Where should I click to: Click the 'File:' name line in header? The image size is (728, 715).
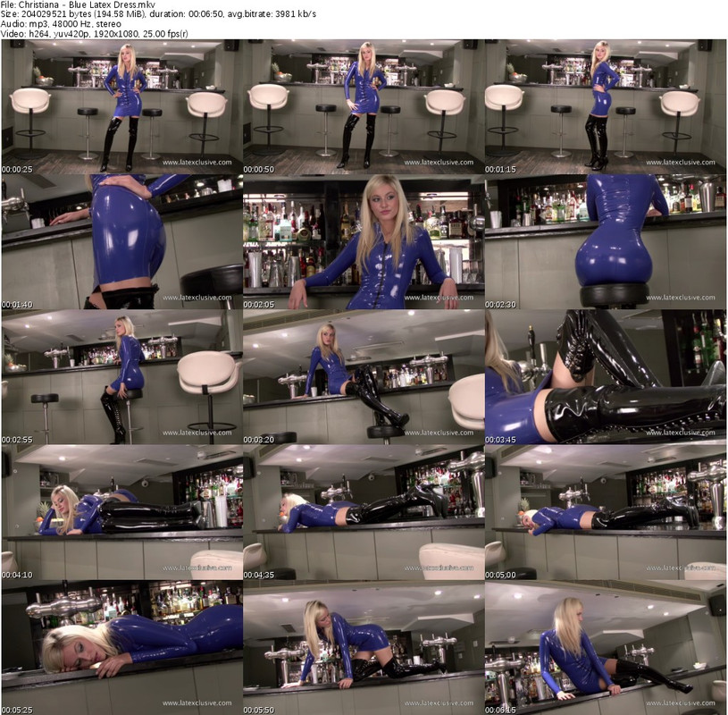[x=78, y=4]
